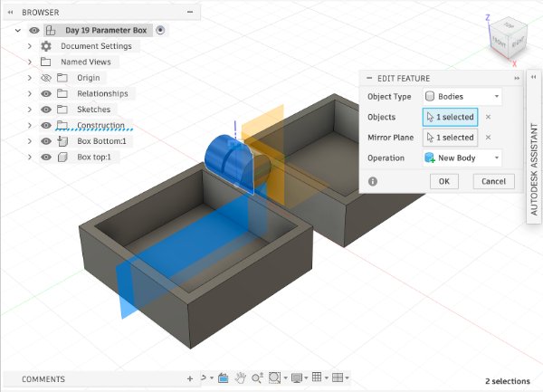Expand the Sketches folder

(x=30, y=110)
